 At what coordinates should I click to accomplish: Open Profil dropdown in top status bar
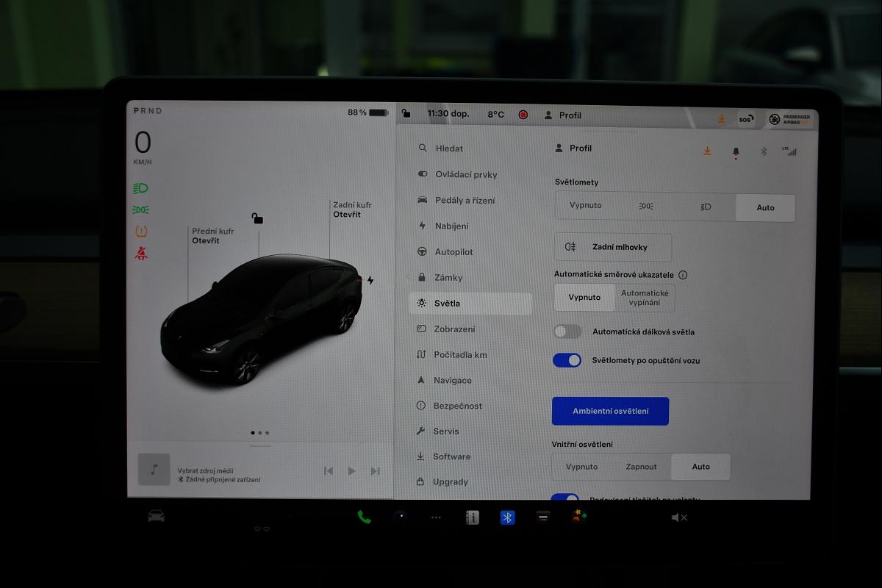(x=563, y=115)
